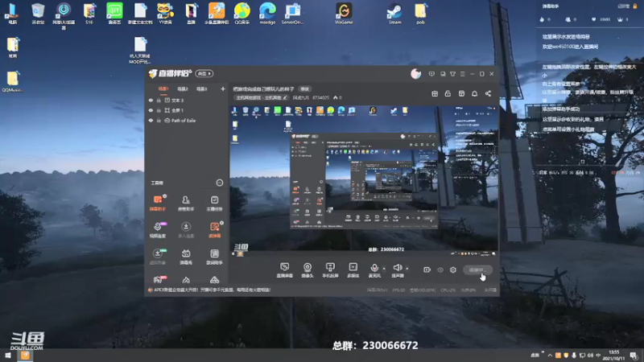
Task: Select the 文本 3 source row
Action: [x=187, y=100]
